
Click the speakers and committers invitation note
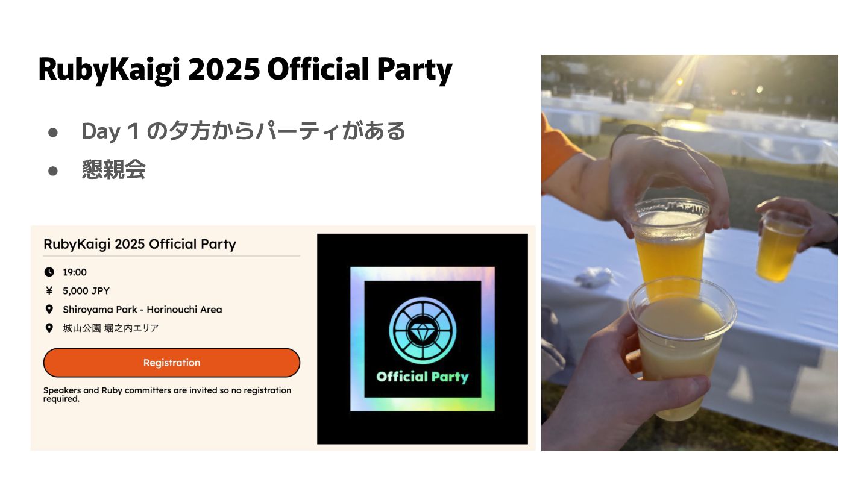point(168,395)
